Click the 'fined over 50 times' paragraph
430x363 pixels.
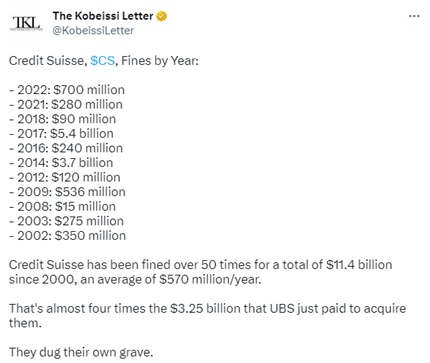(x=201, y=272)
